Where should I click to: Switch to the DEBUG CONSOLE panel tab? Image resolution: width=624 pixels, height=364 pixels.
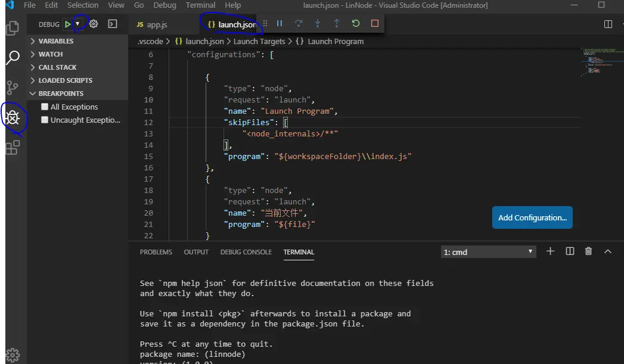pos(246,252)
